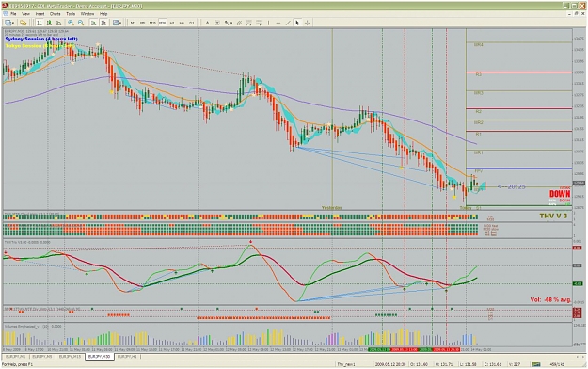Zoom in on the chart
The width and height of the screenshot is (588, 369).
[71, 23]
